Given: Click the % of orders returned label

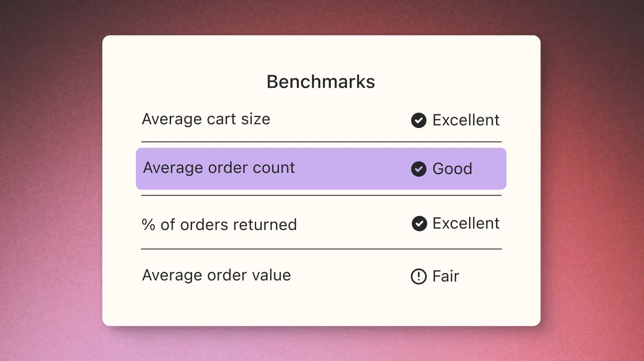Looking at the screenshot, I should point(219,225).
